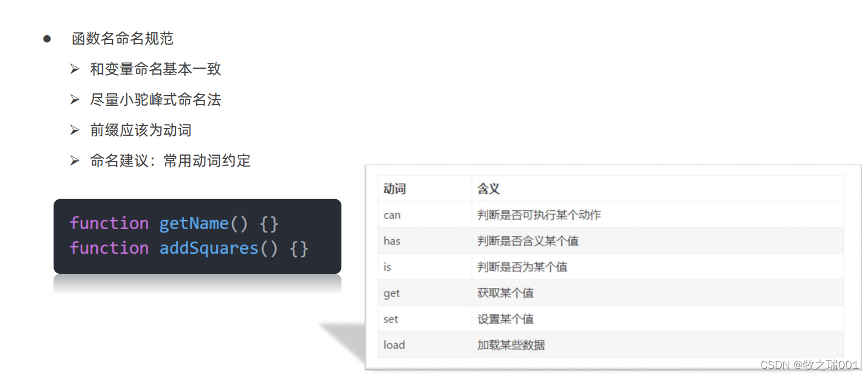Image resolution: width=868 pixels, height=376 pixels.
Task: Select the table cell 'can'
Action: tap(425, 215)
